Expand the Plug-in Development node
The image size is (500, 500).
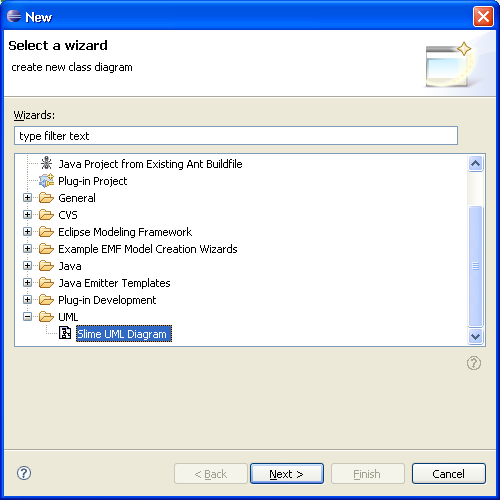point(27,300)
